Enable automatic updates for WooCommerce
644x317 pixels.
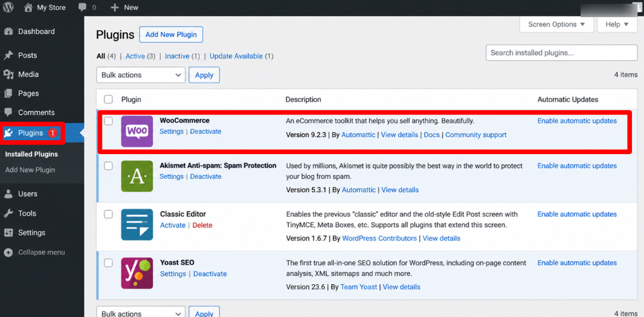(577, 121)
